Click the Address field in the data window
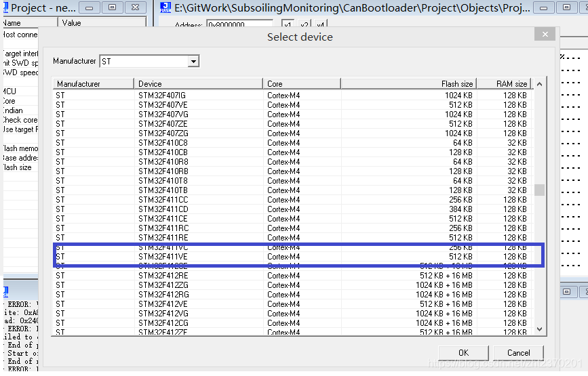The width and height of the screenshot is (588, 376). (x=239, y=24)
